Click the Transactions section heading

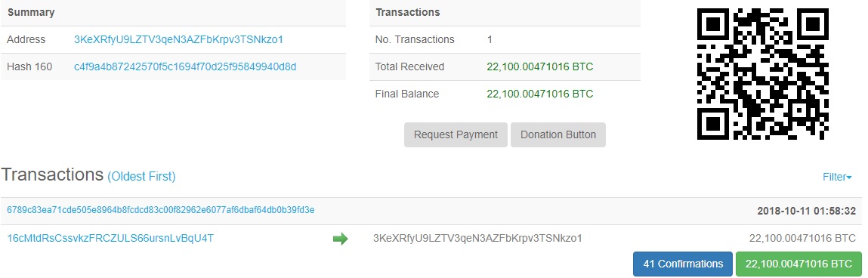click(52, 175)
